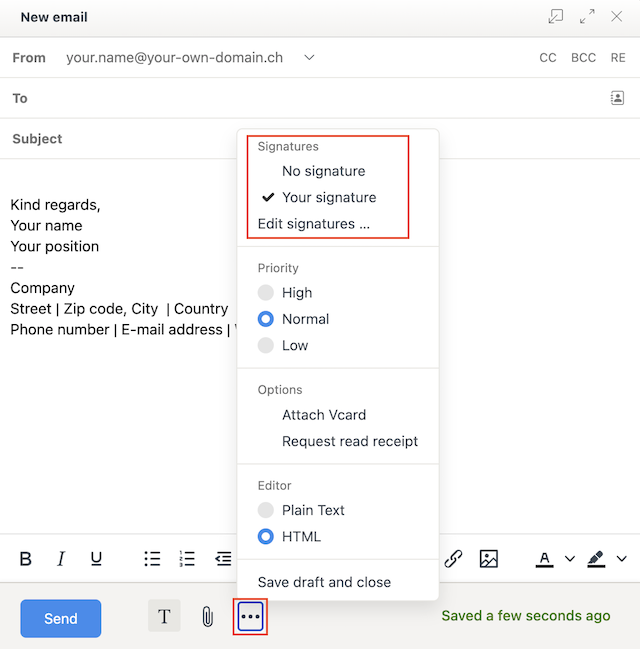Apply the text color tool
The width and height of the screenshot is (640, 649).
[x=544, y=559]
